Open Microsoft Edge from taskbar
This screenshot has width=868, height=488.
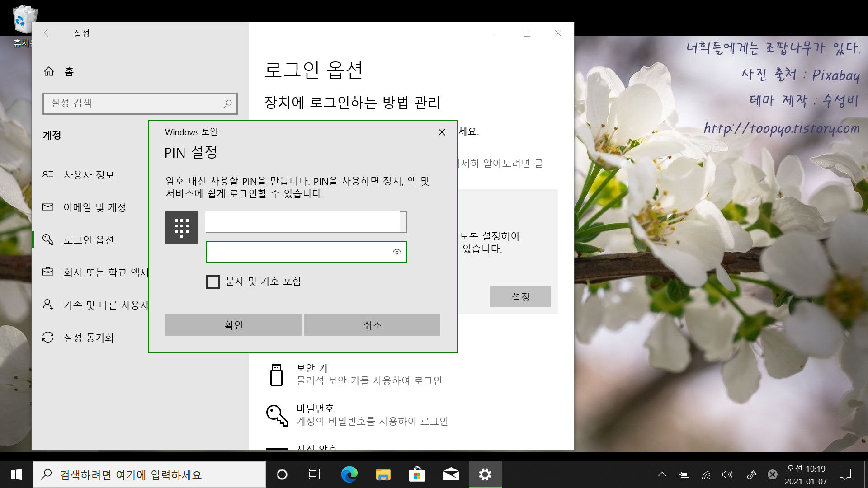[x=349, y=474]
